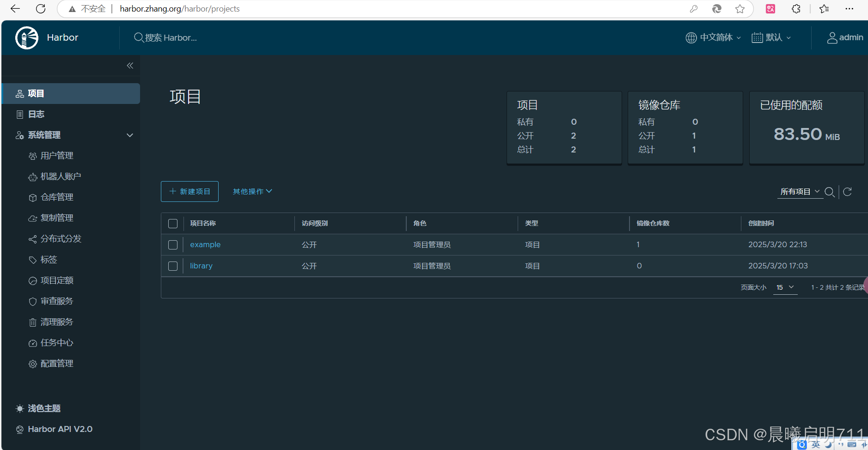Open the 其他操作 actions dropdown
This screenshot has height=450, width=868.
tap(252, 191)
